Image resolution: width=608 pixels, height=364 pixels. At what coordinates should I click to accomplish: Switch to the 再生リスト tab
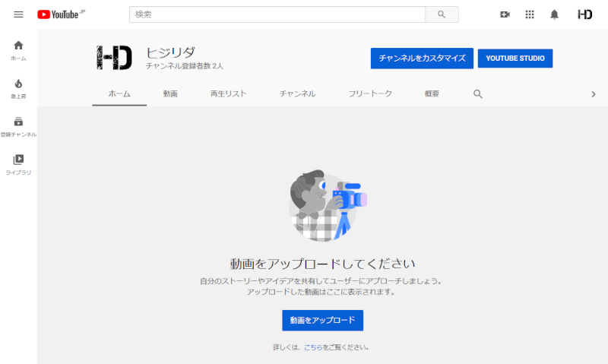229,93
